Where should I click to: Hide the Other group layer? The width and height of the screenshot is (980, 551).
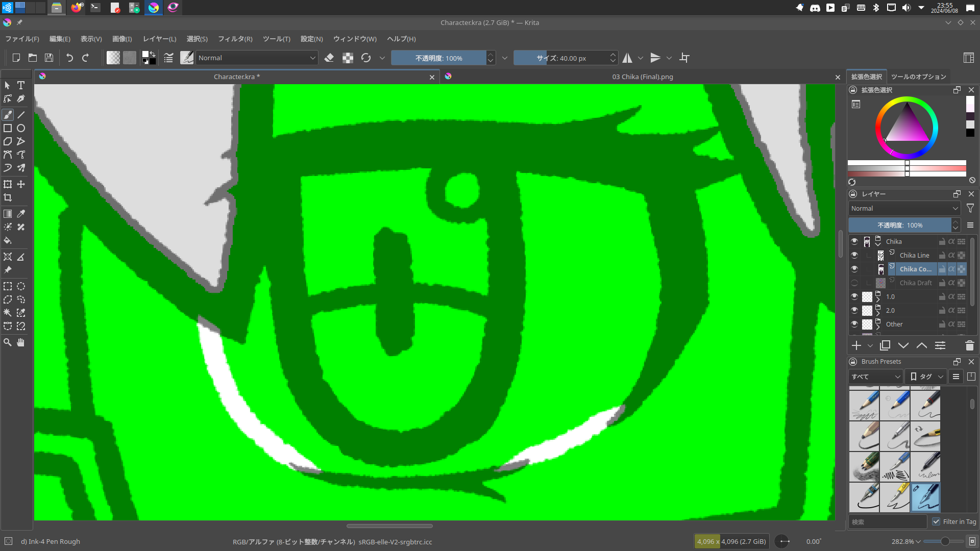(854, 324)
